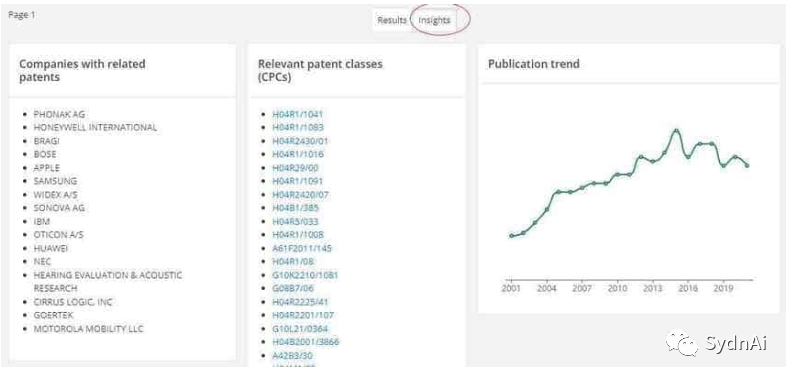Open the H04R1/1016 class link
This screenshot has width=792, height=379.
pyautogui.click(x=298, y=154)
